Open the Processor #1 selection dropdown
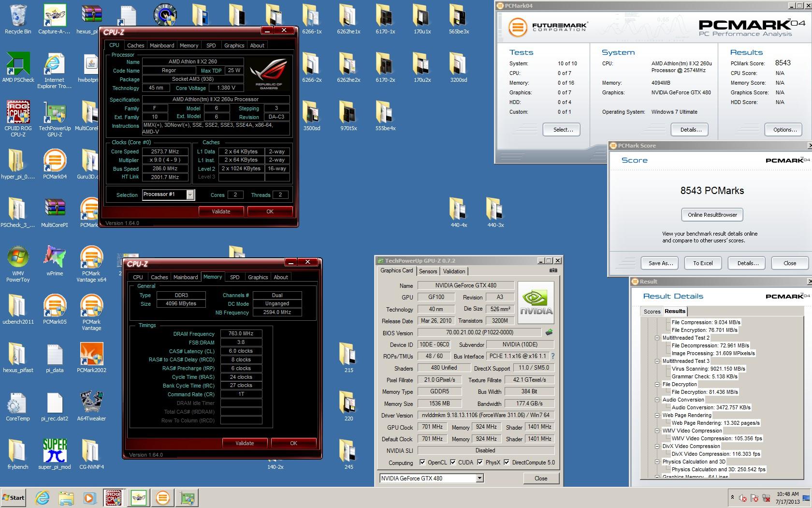812x508 pixels. tap(190, 194)
